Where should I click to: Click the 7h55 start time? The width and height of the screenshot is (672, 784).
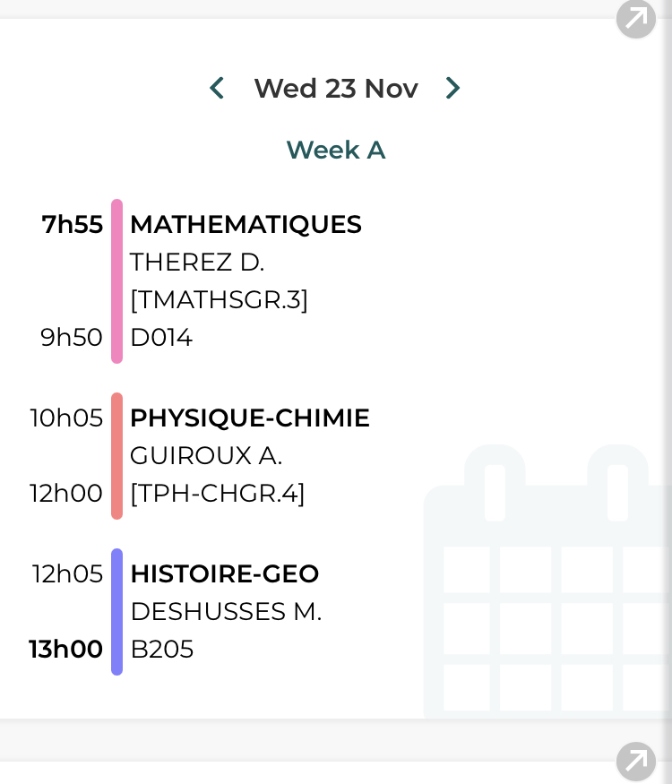pyautogui.click(x=73, y=225)
